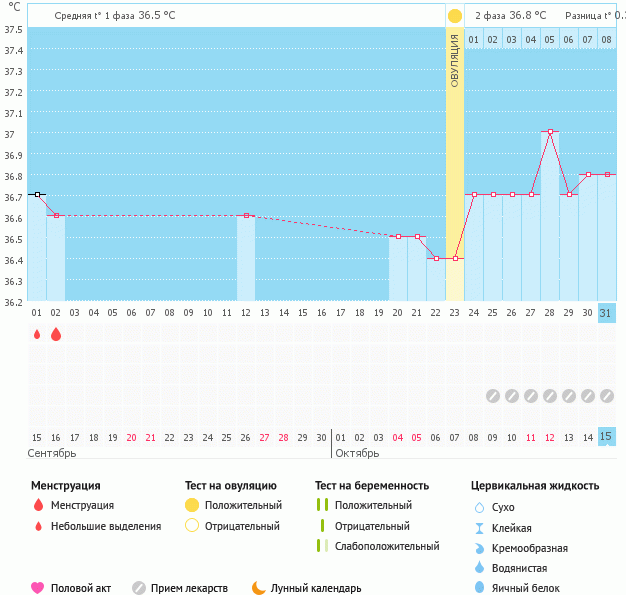This screenshot has height=595, width=626.
Task: Click the Лунный календарь legend label
Action: point(318,588)
